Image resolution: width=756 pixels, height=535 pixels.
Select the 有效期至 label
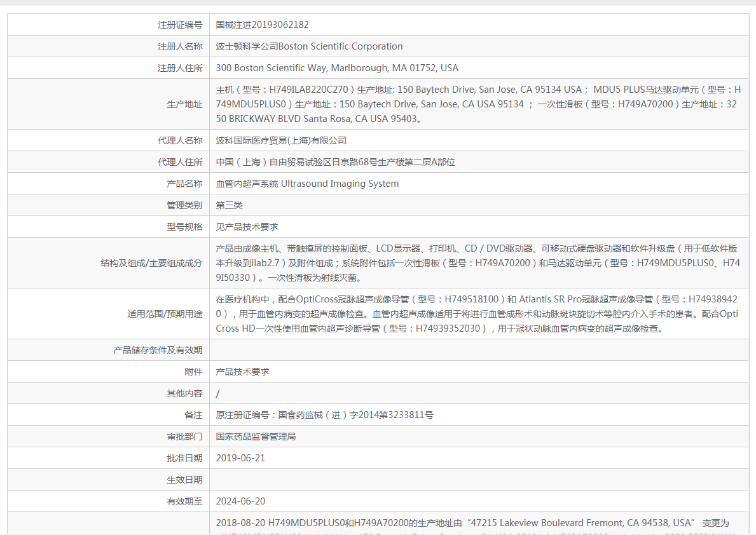click(184, 502)
